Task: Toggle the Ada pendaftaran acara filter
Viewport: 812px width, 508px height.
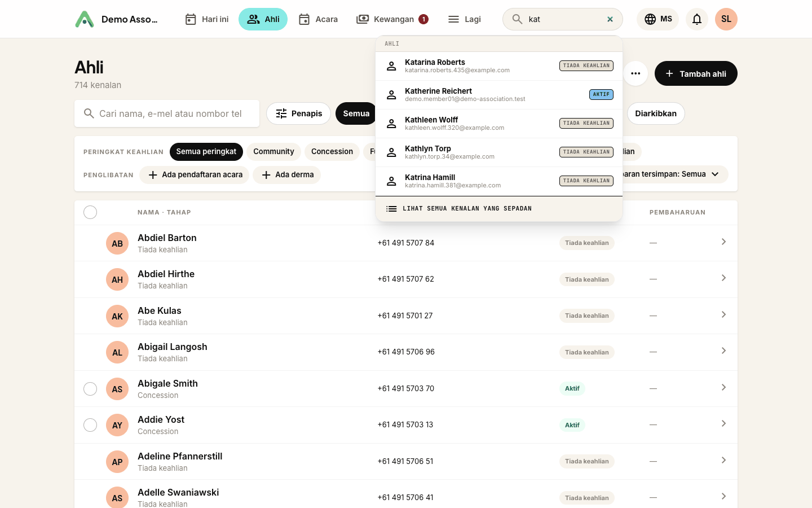Action: (195, 175)
